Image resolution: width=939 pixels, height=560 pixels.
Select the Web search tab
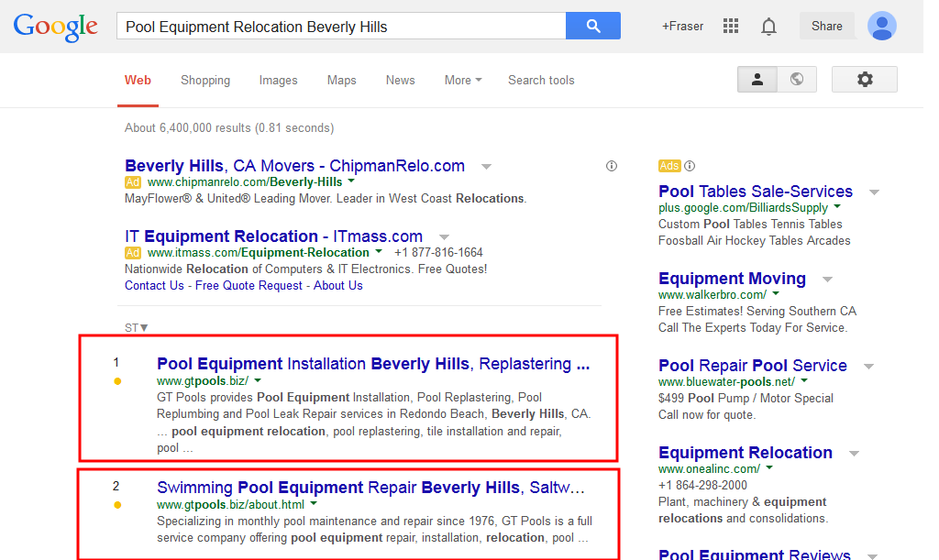pos(138,80)
